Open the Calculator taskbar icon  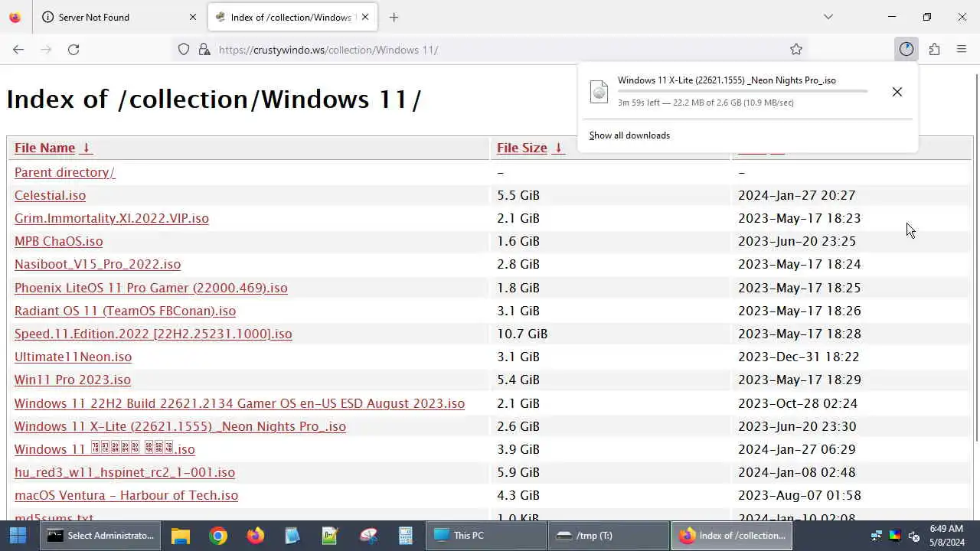pyautogui.click(x=405, y=536)
